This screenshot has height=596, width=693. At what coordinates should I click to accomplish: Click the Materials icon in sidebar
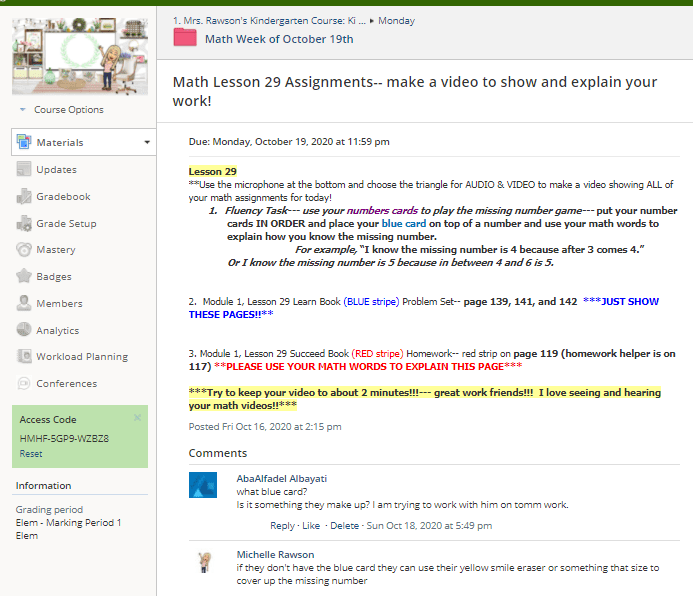[24, 142]
